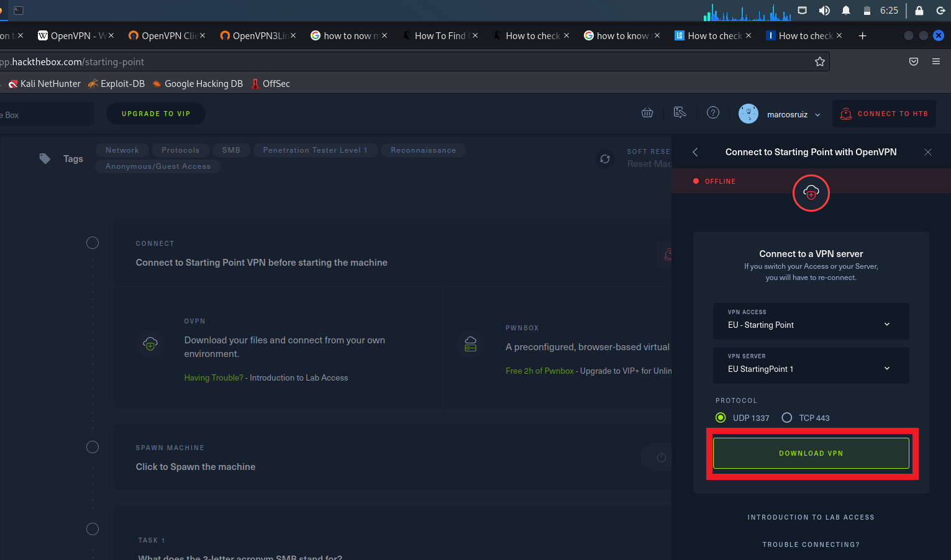The image size is (951, 560).
Task: Open the help question-mark icon
Action: pyautogui.click(x=712, y=112)
